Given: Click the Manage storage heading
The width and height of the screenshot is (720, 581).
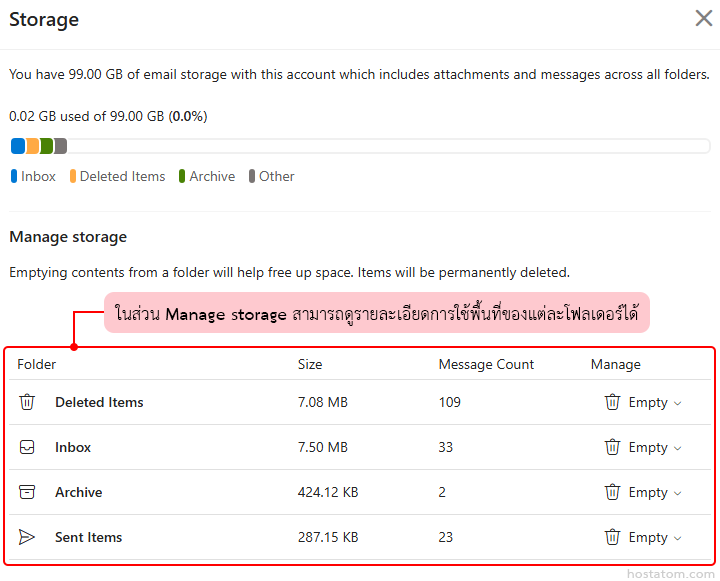Looking at the screenshot, I should coord(68,237).
